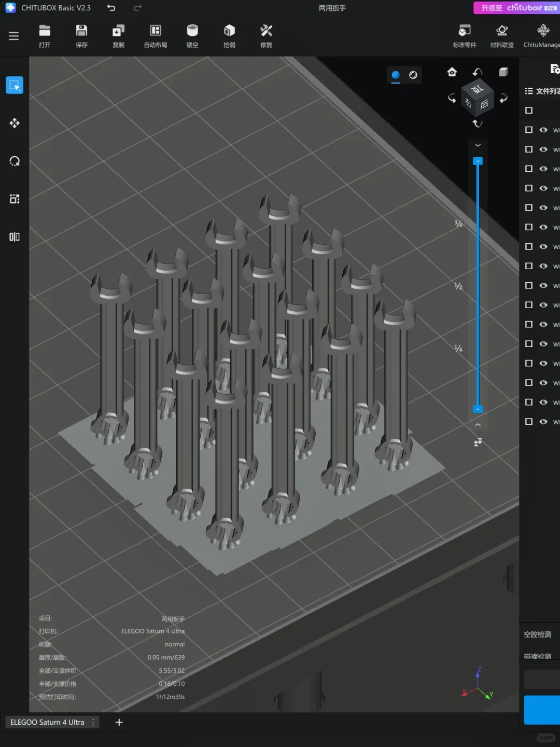Click the top handle of layer slider
Screen dimensions: 560x747
478,161
